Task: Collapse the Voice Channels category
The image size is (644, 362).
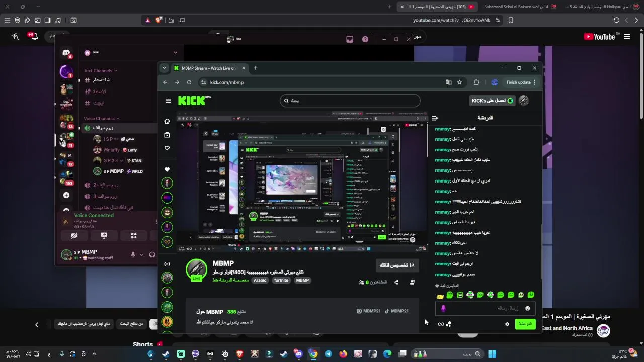Action: pos(101,119)
